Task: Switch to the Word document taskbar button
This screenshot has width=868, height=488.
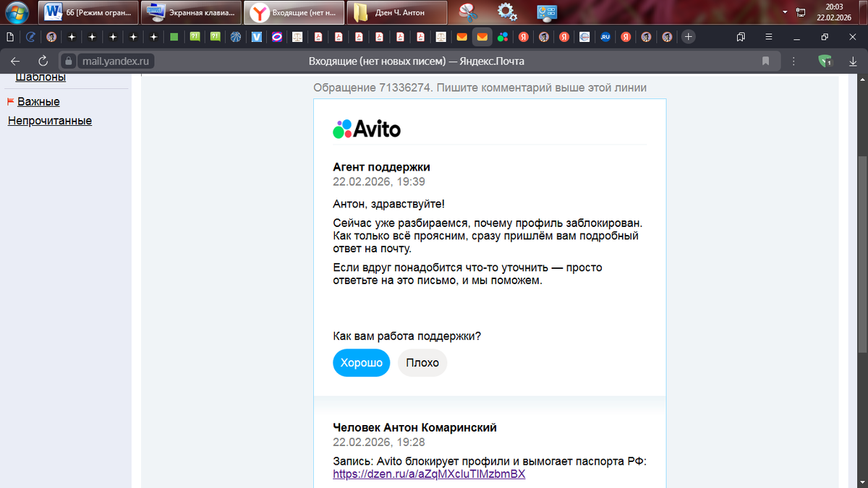Action: pyautogui.click(x=89, y=12)
